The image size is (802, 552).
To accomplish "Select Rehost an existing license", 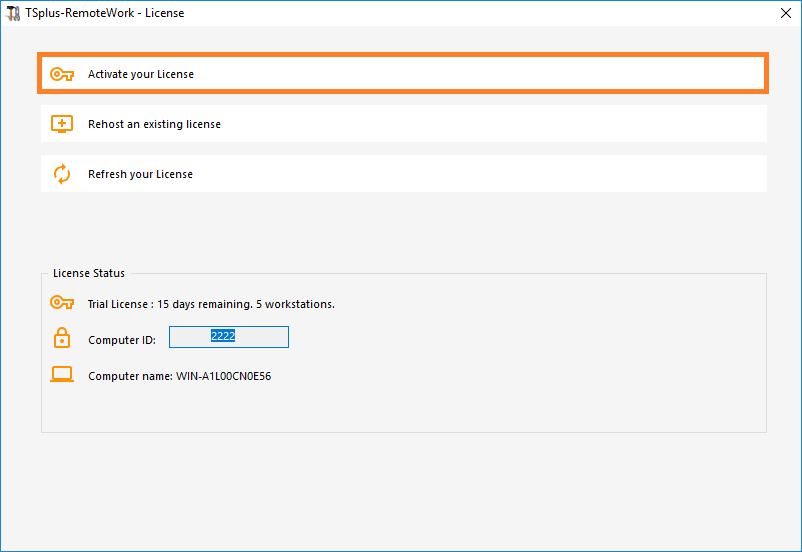I will (x=154, y=124).
